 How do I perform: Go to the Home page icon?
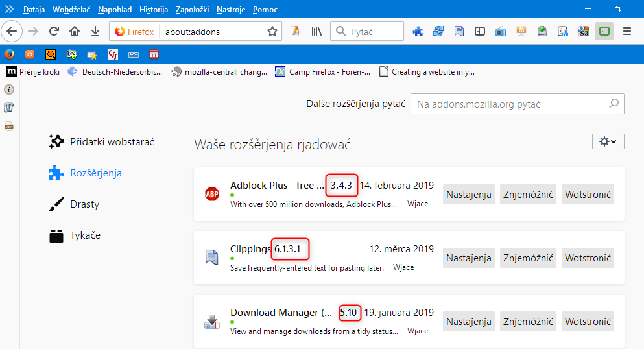(75, 31)
